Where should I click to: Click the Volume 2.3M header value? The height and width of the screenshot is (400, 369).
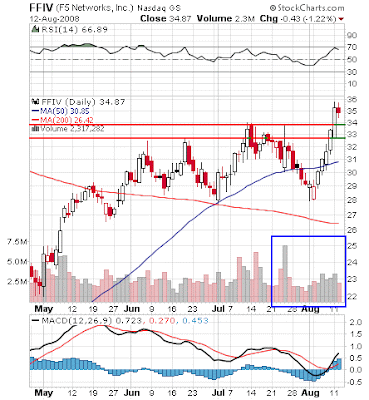226,19
